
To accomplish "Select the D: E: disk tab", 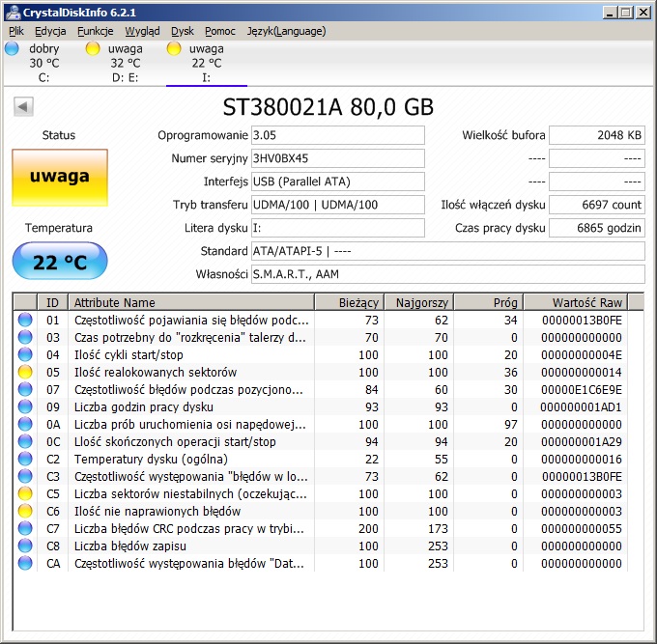I will (x=125, y=63).
